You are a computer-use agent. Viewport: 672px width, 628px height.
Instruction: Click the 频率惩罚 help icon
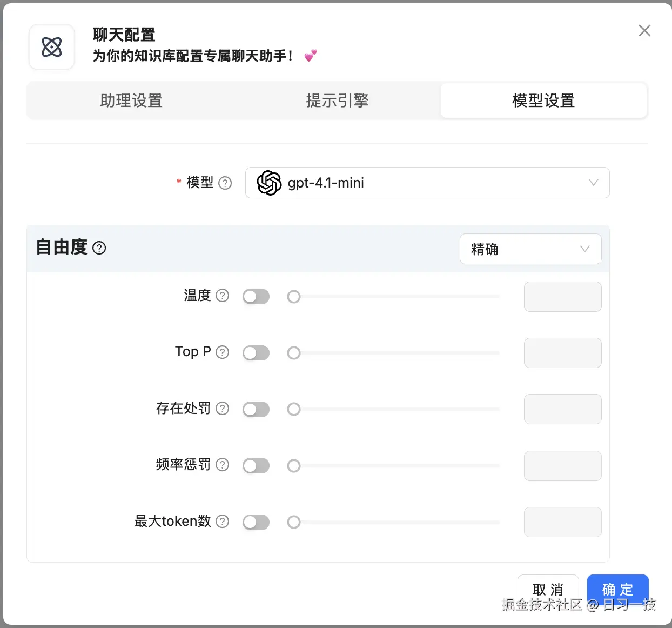click(223, 465)
